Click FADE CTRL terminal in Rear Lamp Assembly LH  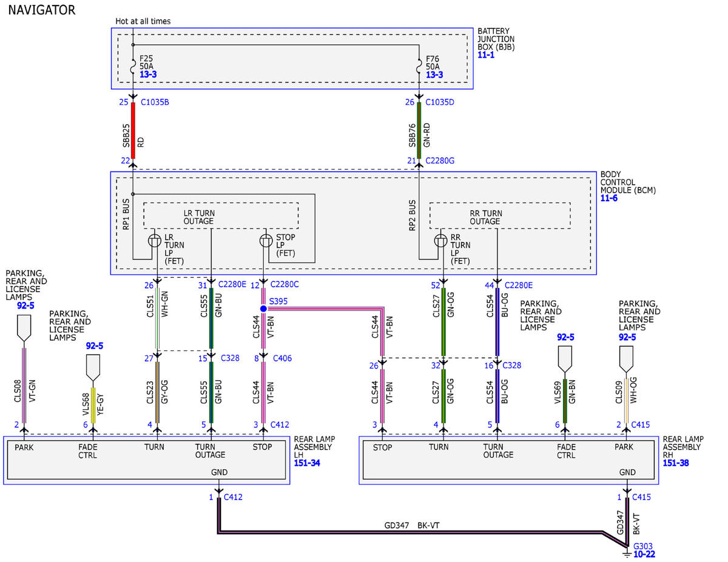click(x=88, y=451)
